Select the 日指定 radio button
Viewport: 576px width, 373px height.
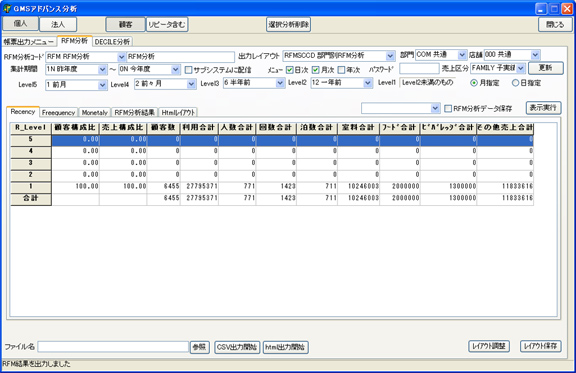(515, 83)
